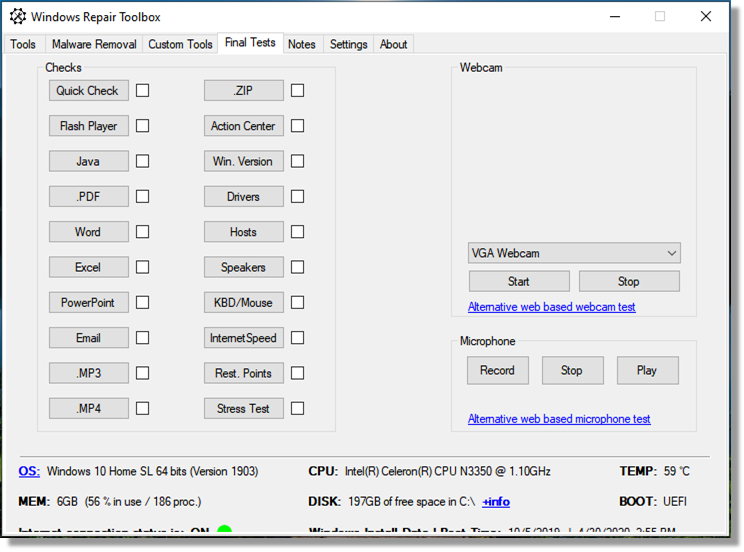Stop the microphone recording
The height and width of the screenshot is (552, 744).
tap(573, 370)
